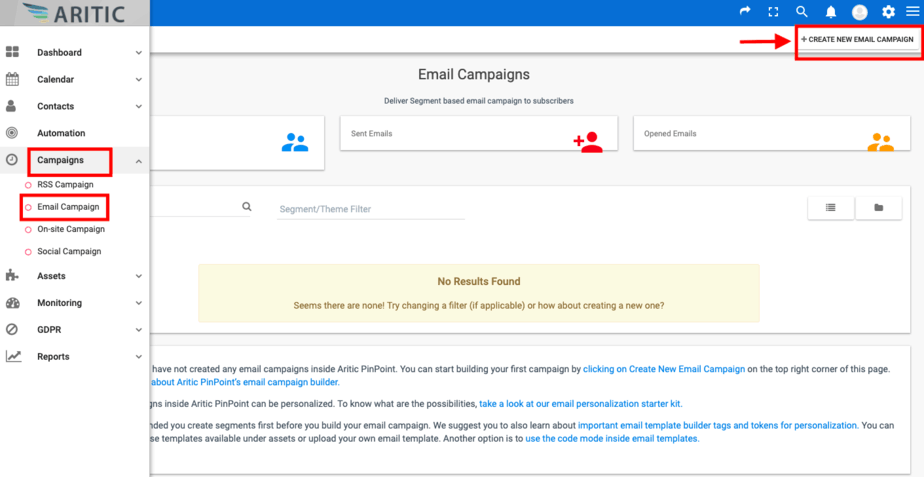This screenshot has width=924, height=477.
Task: Click the share arrow icon in top bar
Action: tap(745, 11)
